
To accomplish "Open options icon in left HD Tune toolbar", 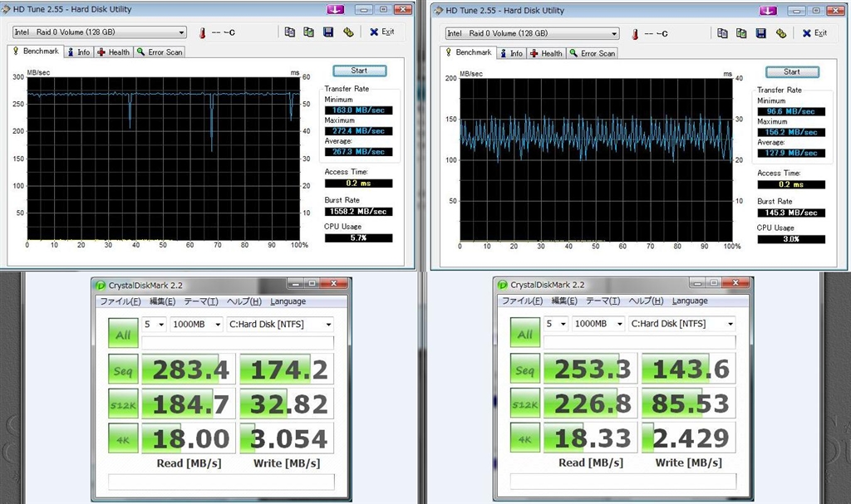I will click(x=349, y=32).
